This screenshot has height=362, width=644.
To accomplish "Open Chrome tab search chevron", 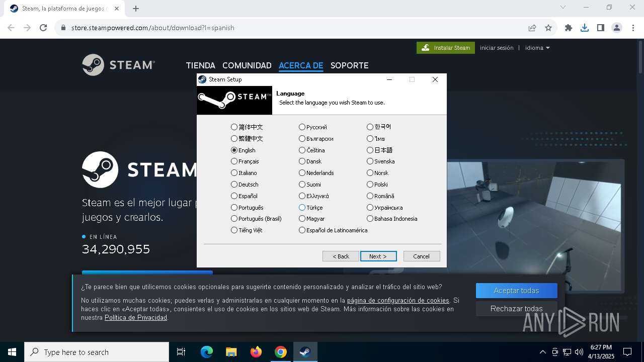I will [563, 8].
